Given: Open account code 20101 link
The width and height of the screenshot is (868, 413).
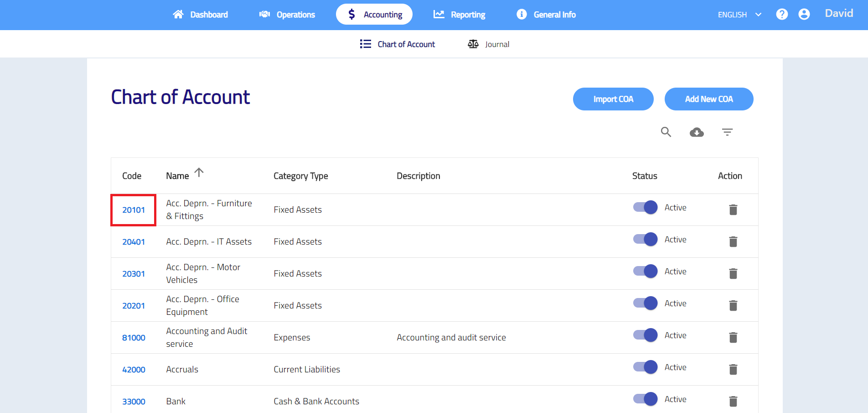Looking at the screenshot, I should point(134,210).
